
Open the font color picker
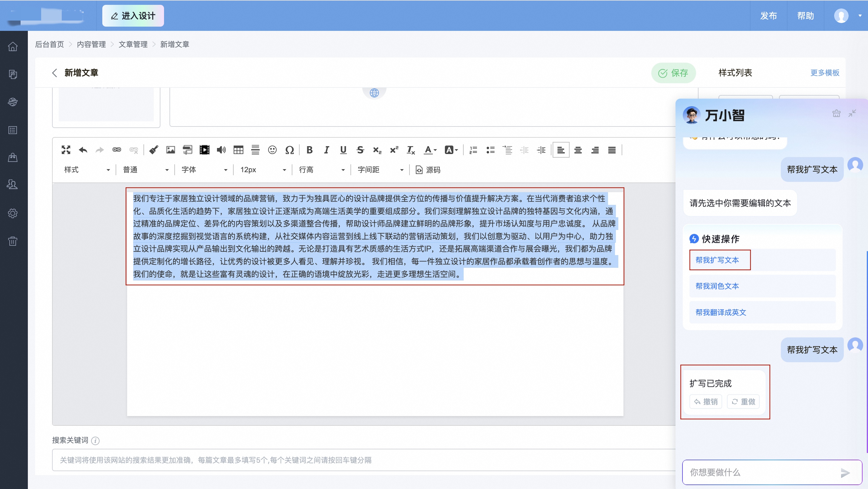430,150
